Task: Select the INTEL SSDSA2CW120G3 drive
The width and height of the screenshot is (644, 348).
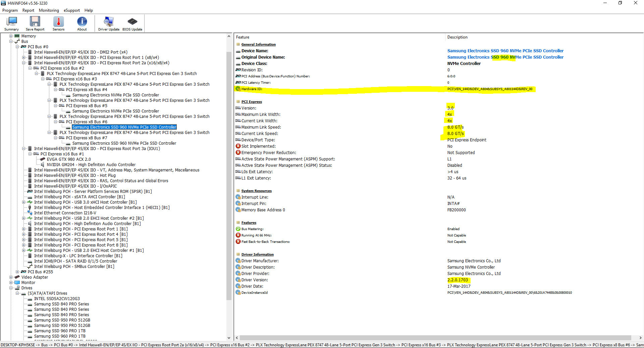Action: [57, 298]
